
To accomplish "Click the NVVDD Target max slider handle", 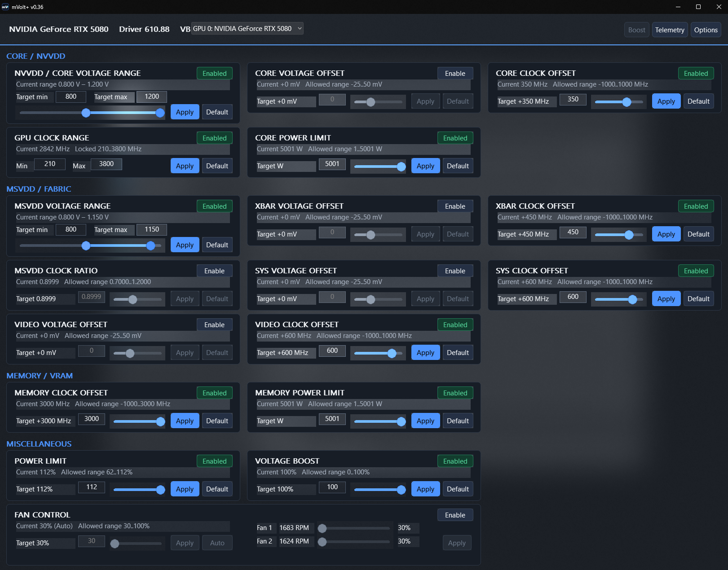I will pyautogui.click(x=160, y=113).
